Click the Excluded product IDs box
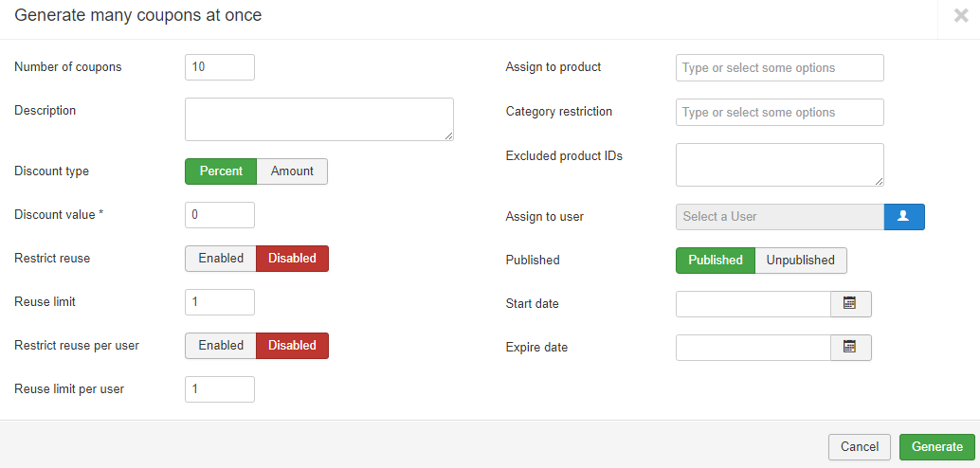 pos(779,165)
